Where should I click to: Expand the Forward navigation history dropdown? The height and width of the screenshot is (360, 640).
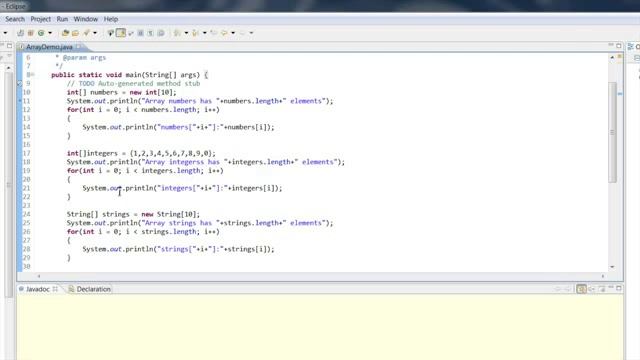click(251, 33)
